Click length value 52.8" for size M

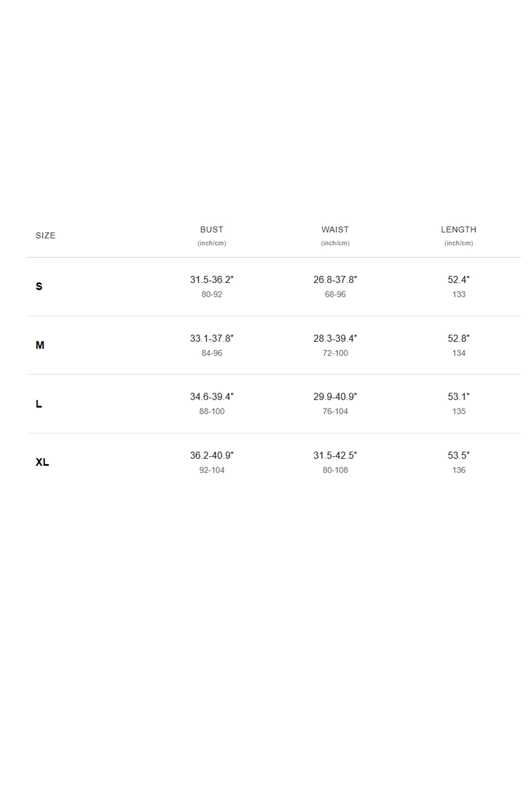459,338
